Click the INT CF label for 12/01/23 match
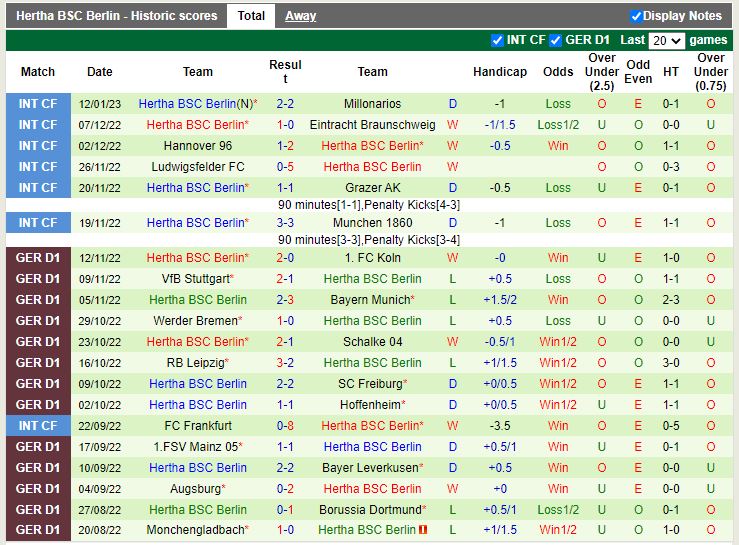Screen dimensions: 739x545 tap(38, 104)
